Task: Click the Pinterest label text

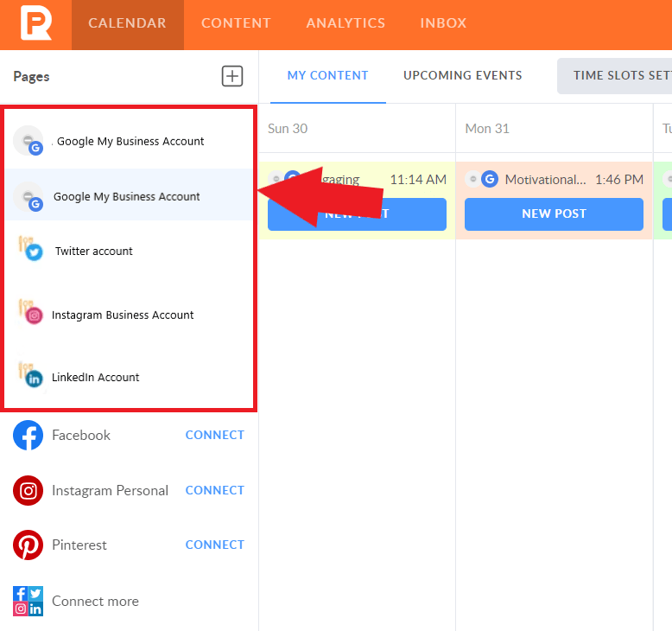Action: (x=79, y=545)
